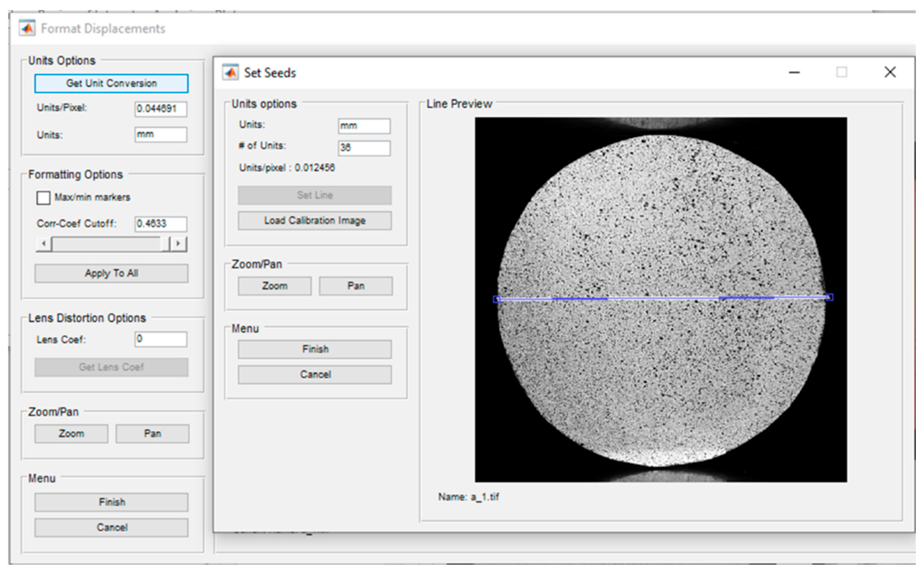Click Load Calibration Image button

[x=315, y=221]
